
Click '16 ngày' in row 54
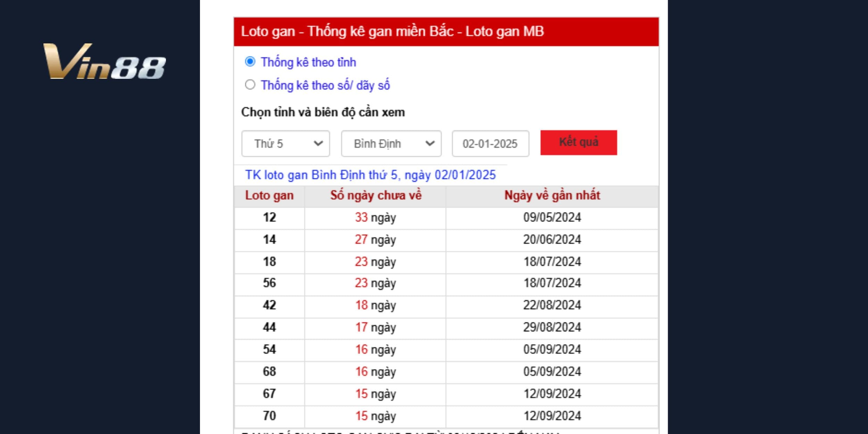pos(375,350)
